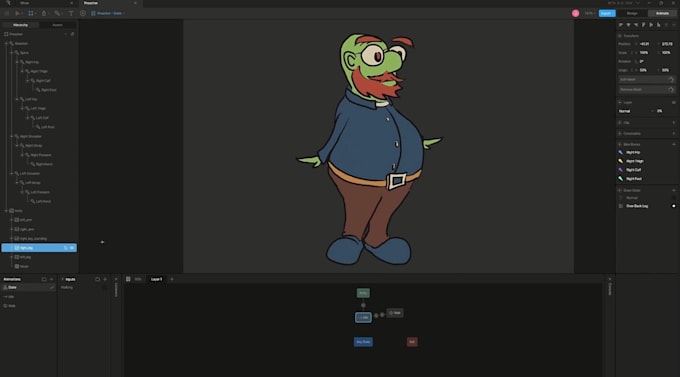The image size is (680, 377).
Task: Collapse the Right Shoulder bone
Action: point(11,137)
